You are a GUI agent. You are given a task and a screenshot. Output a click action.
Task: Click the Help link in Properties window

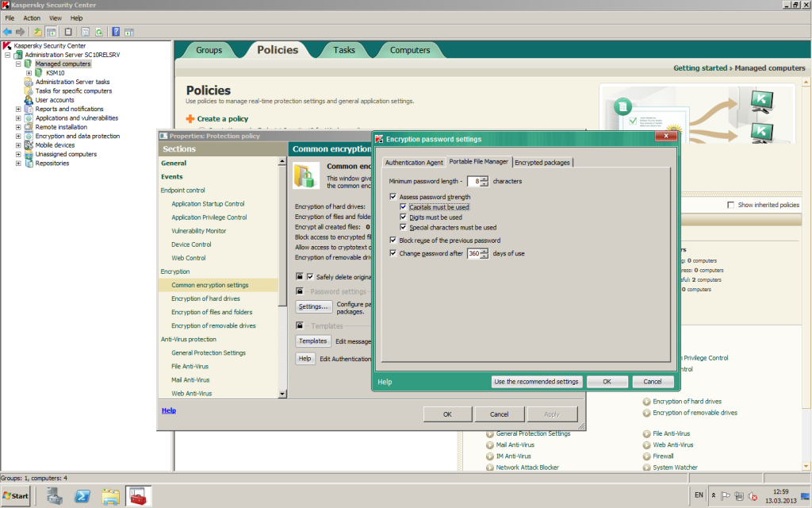pyautogui.click(x=169, y=410)
